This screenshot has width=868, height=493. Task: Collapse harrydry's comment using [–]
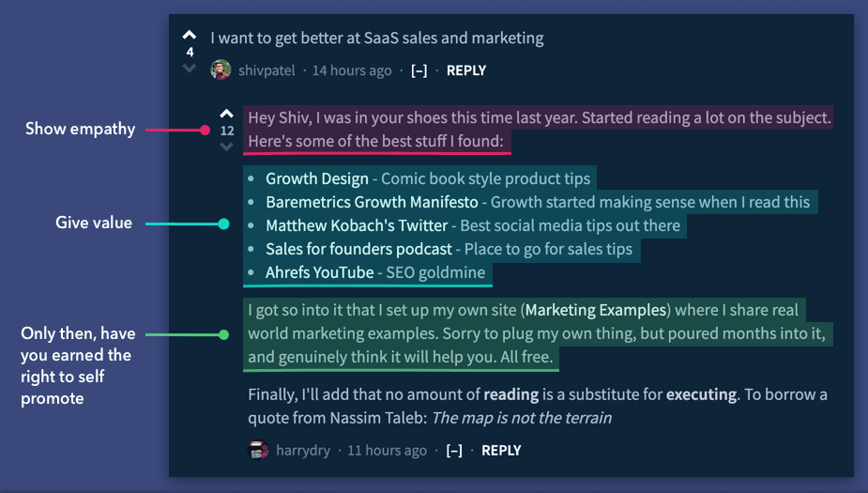[454, 451]
